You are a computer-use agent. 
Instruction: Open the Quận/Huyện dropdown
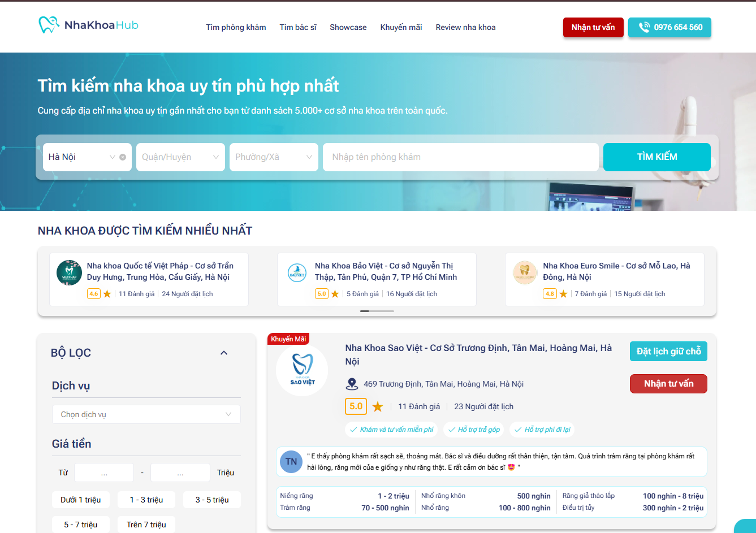tap(180, 157)
